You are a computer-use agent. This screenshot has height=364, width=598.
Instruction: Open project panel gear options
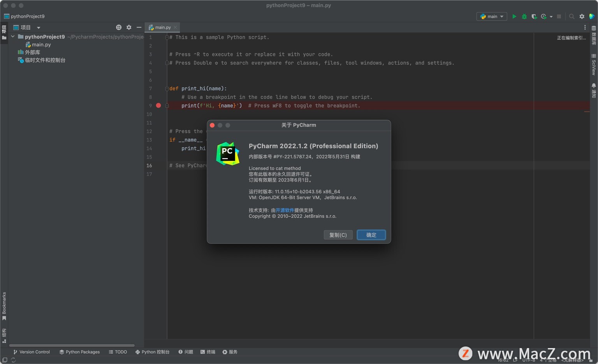(x=129, y=27)
